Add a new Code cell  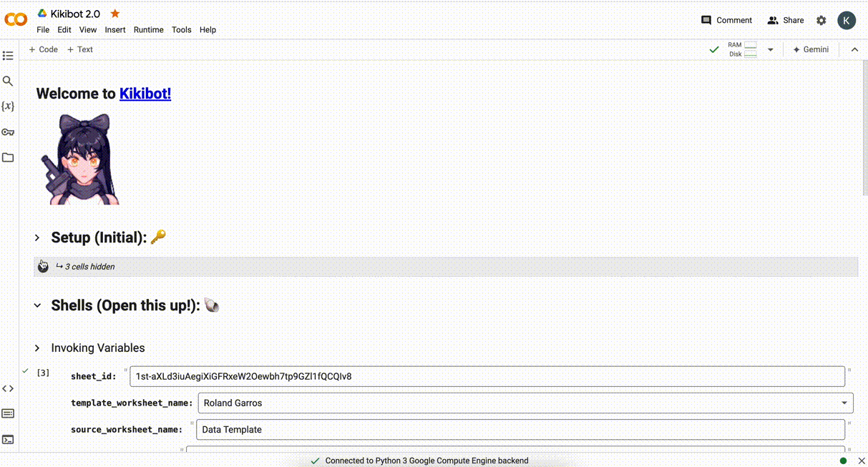point(44,49)
